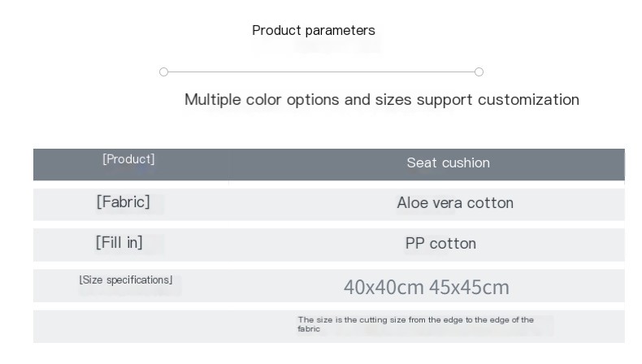Screen dimensions: 642x364
Task: Click the Aloe vera cotton value
Action: coord(455,202)
